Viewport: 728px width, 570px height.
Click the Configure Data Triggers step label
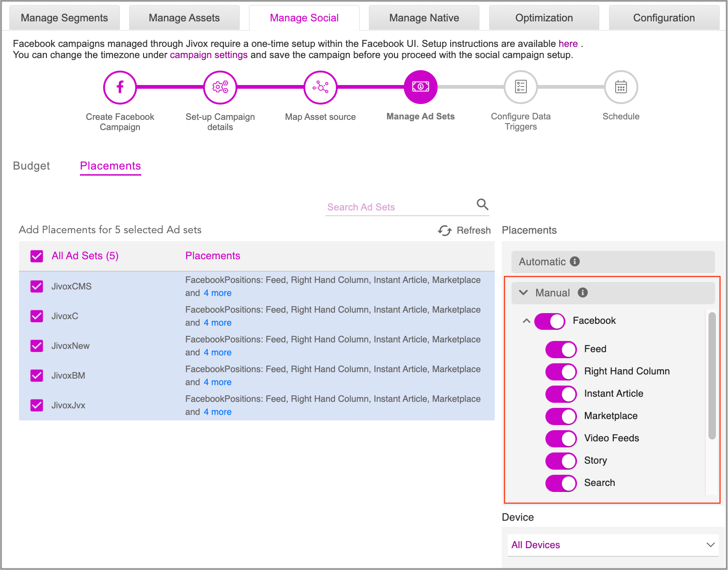521,122
